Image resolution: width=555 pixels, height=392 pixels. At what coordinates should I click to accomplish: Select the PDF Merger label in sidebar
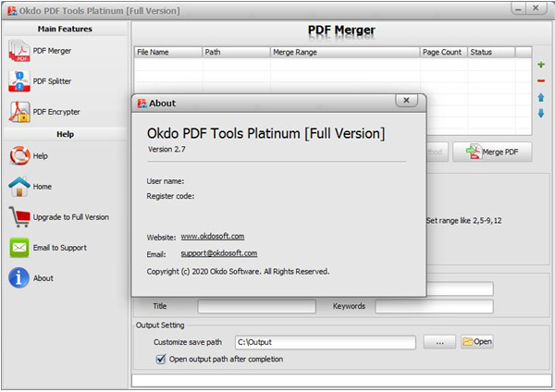tap(52, 51)
